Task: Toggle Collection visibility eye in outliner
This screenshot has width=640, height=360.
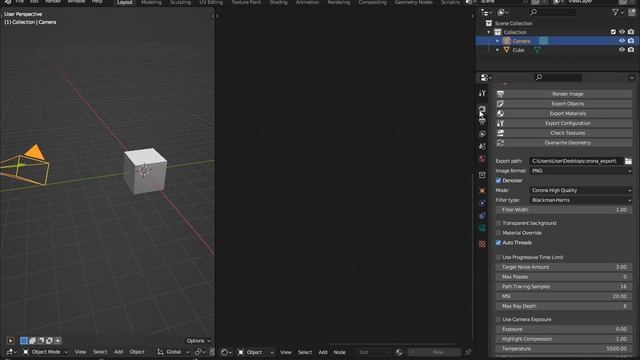Action: pos(622,32)
